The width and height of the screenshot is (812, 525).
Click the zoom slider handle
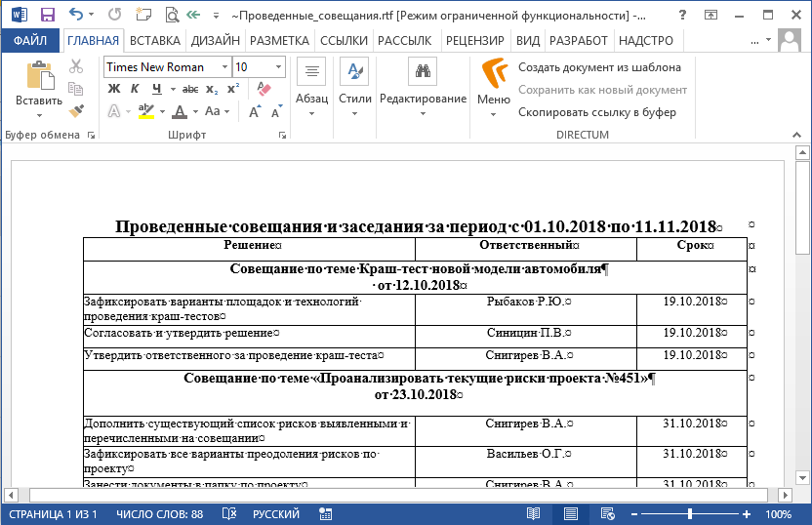690,513
